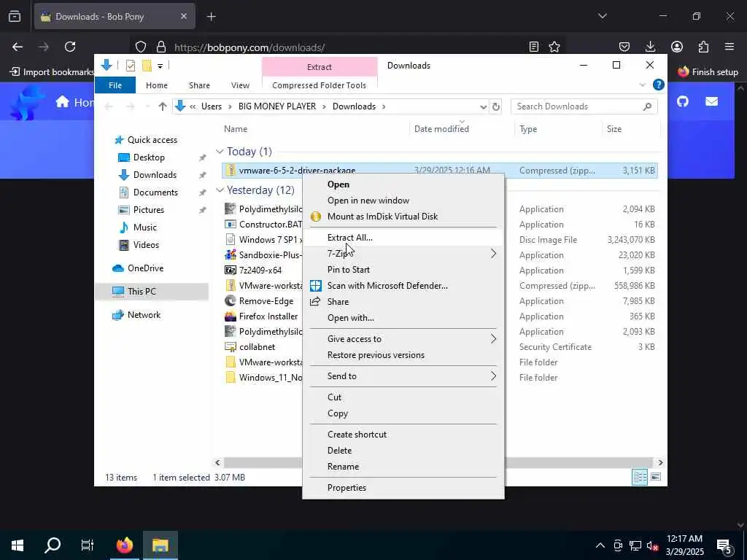The image size is (747, 560).
Task: Open Firefox list all tabs dropdown
Action: [602, 16]
